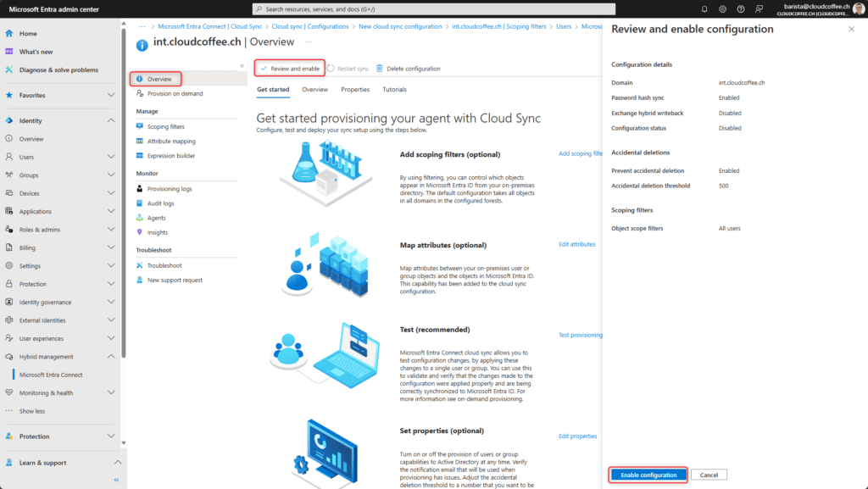Open feedback icon in top bar
The height and width of the screenshot is (489, 868).
click(759, 8)
